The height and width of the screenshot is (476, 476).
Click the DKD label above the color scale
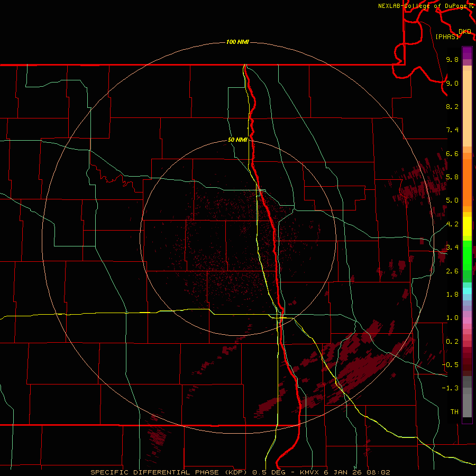click(465, 32)
